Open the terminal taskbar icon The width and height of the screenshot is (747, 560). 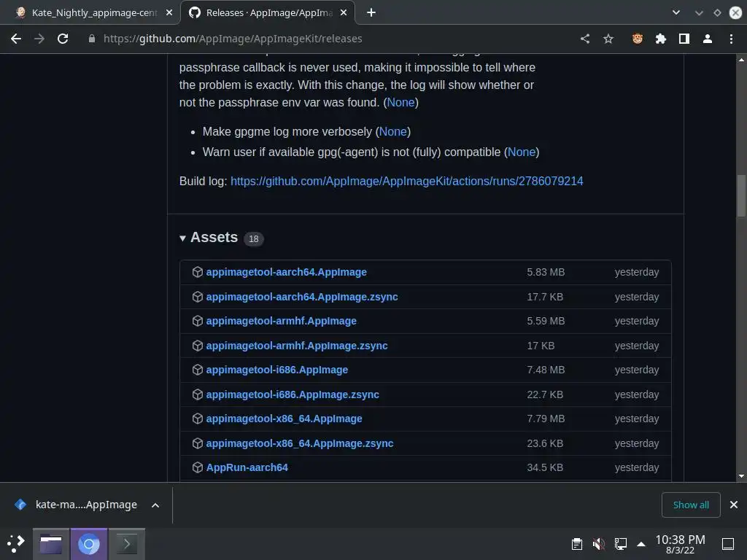127,544
